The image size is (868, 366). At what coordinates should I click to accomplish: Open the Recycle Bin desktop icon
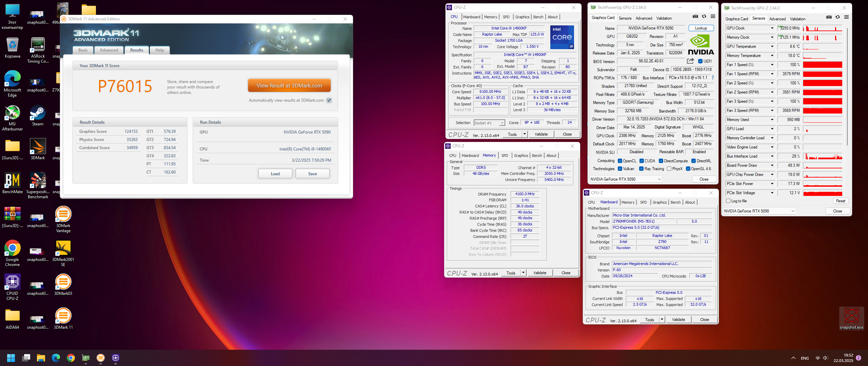(13, 48)
